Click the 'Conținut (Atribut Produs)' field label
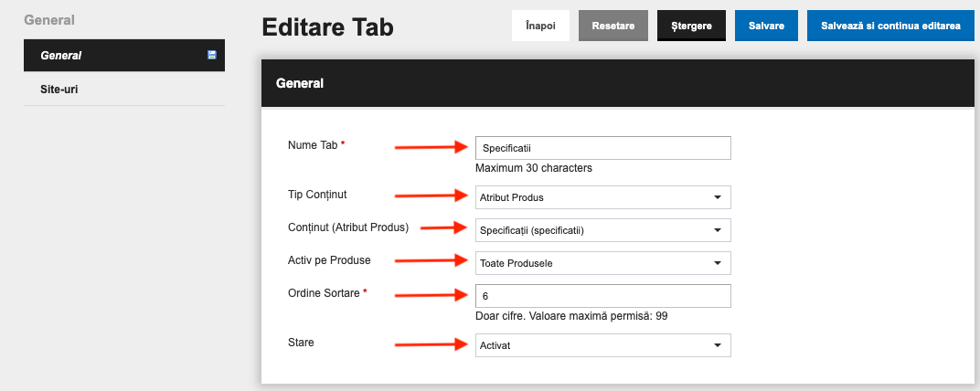 (348, 228)
